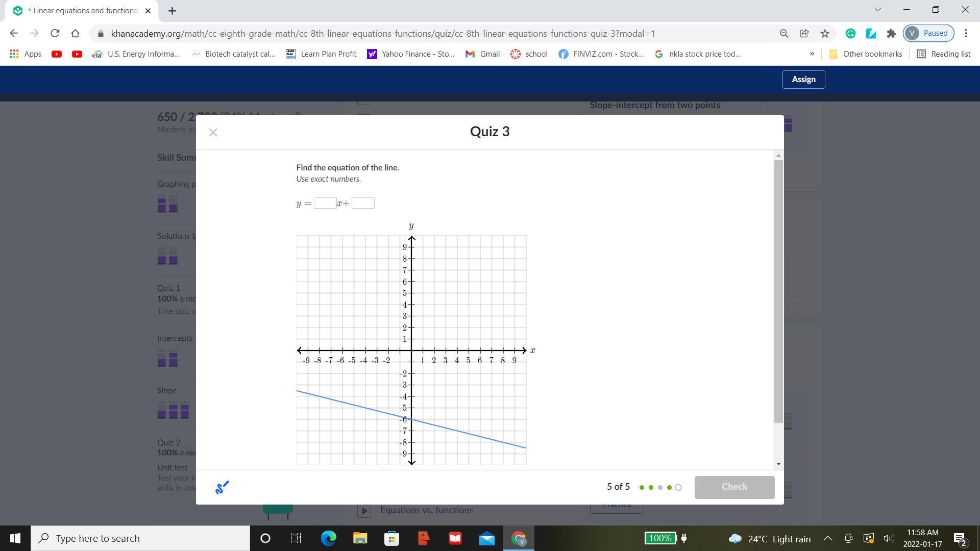Viewport: 980px width, 551px height.
Task: Click the slope input box
Action: click(x=325, y=203)
